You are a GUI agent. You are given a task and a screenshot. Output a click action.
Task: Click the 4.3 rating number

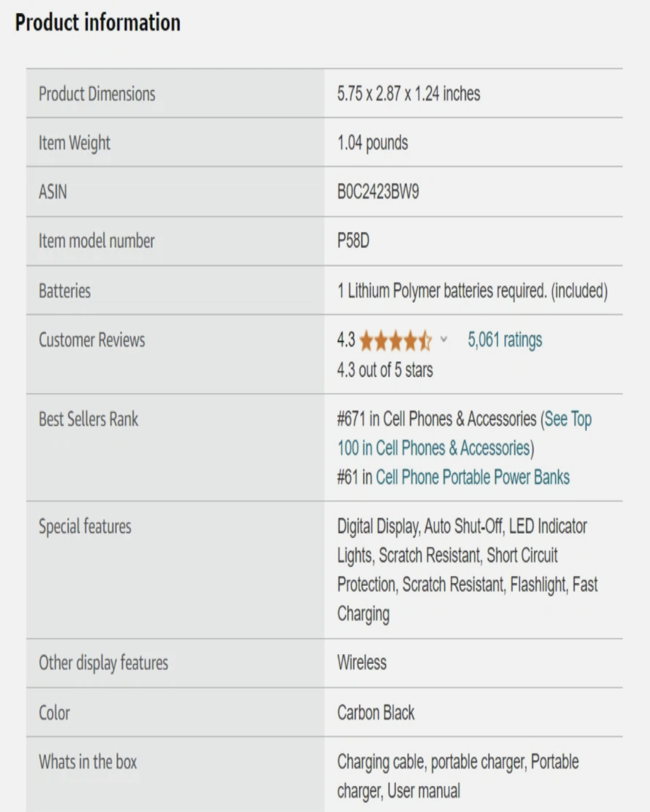tap(346, 340)
